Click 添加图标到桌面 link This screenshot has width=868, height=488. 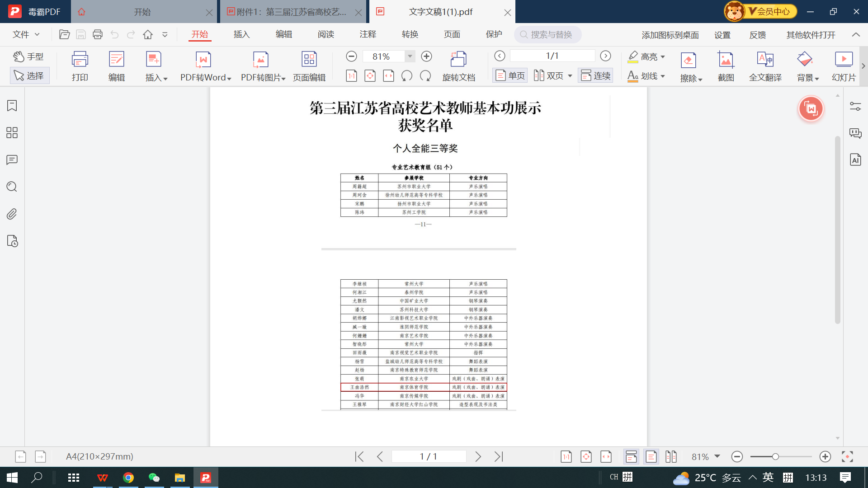(670, 35)
